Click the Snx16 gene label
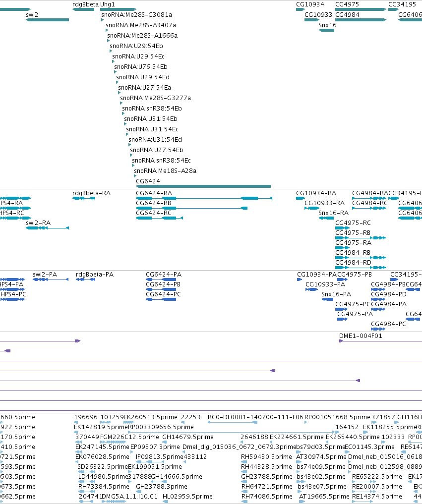 click(327, 25)
